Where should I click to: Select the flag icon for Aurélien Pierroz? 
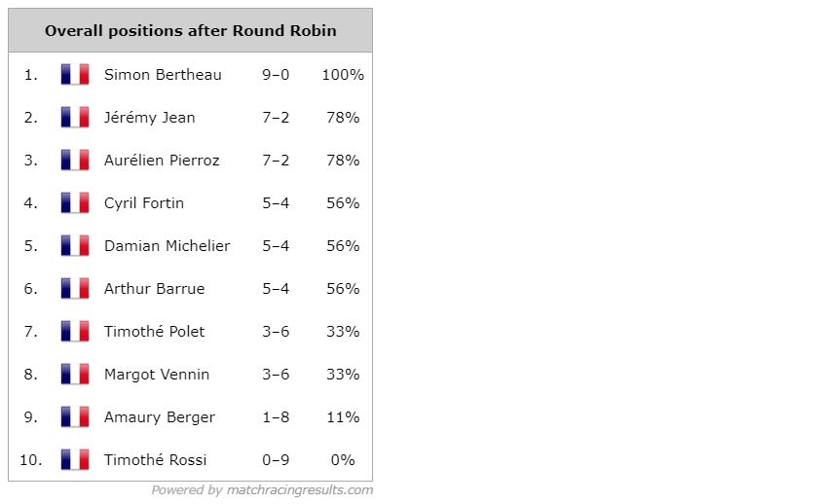(x=75, y=160)
